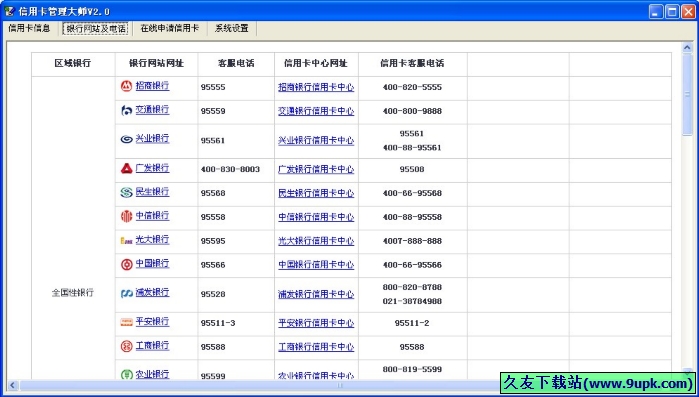Click the phone number 400-800-9888
Viewport: 699px width, 397px height.
[x=412, y=112]
